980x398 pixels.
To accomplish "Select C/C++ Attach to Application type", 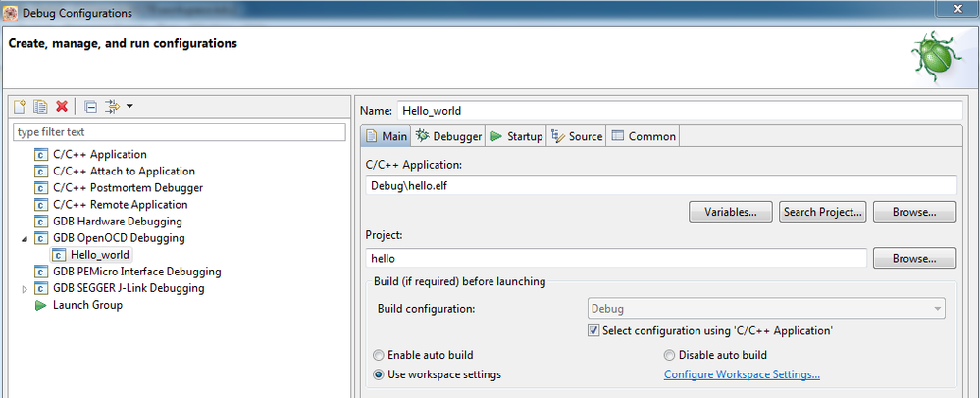I will coord(124,172).
